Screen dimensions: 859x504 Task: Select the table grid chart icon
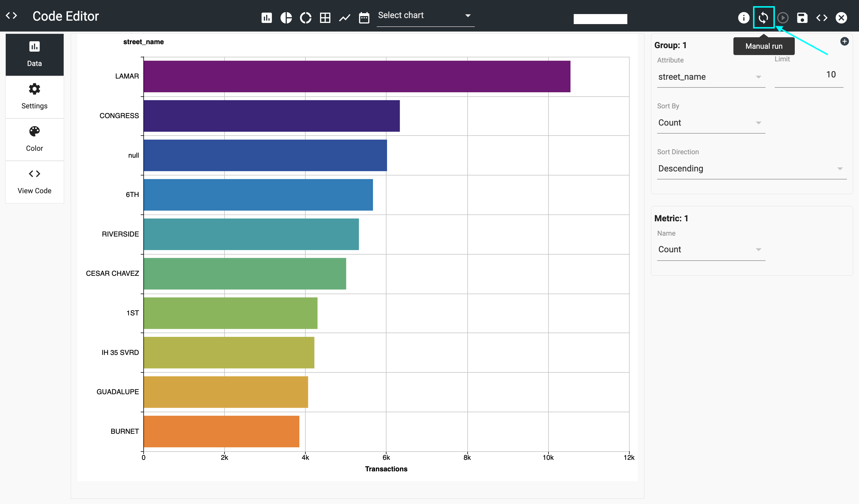pyautogui.click(x=325, y=18)
